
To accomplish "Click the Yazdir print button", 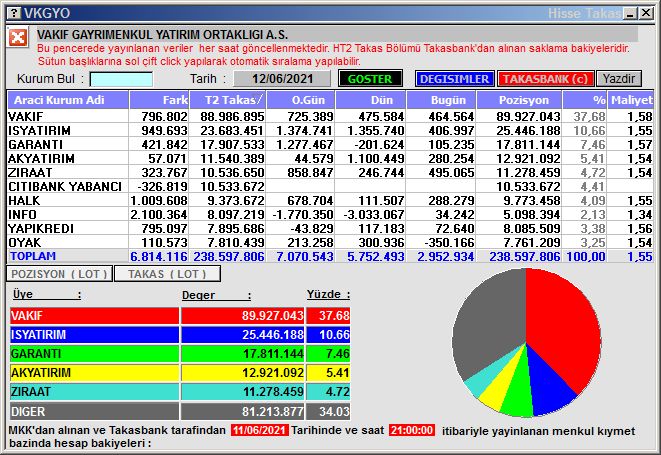I will click(x=618, y=79).
